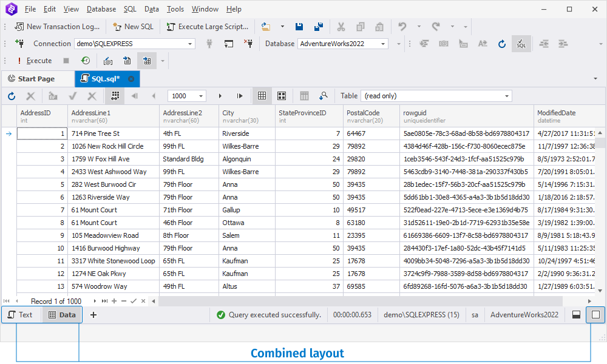Viewport: 607px width, 364px height.
Task: Click the Copy icon
Action: 361,27
